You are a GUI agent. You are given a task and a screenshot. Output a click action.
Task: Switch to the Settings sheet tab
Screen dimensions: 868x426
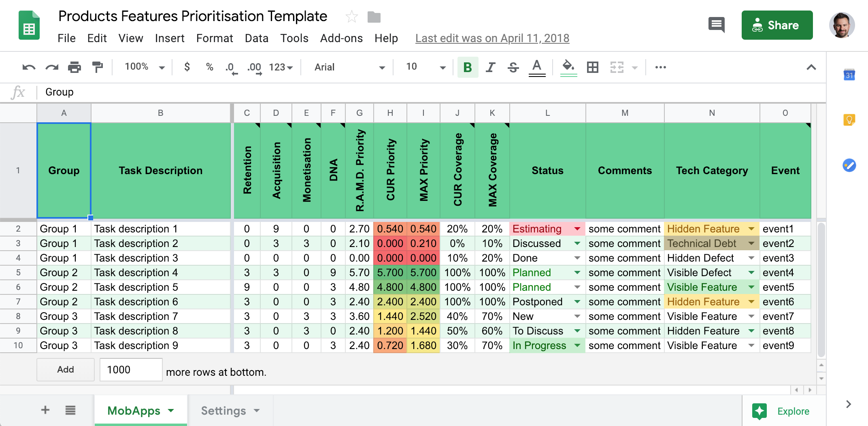click(223, 411)
